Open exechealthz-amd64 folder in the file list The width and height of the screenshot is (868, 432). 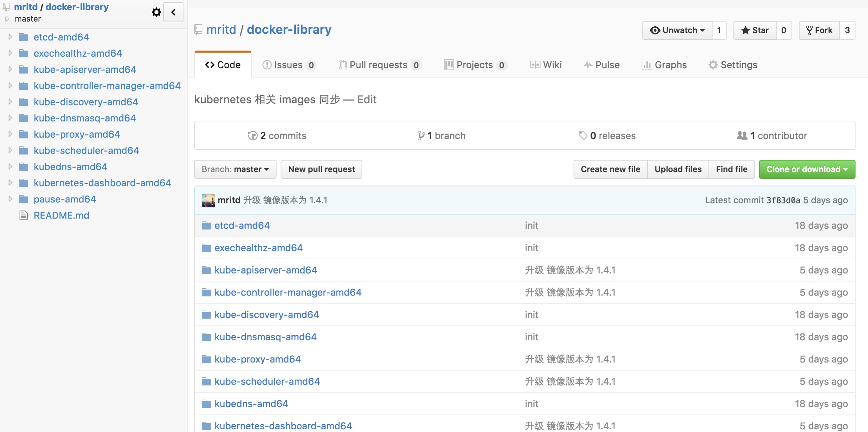tap(259, 248)
